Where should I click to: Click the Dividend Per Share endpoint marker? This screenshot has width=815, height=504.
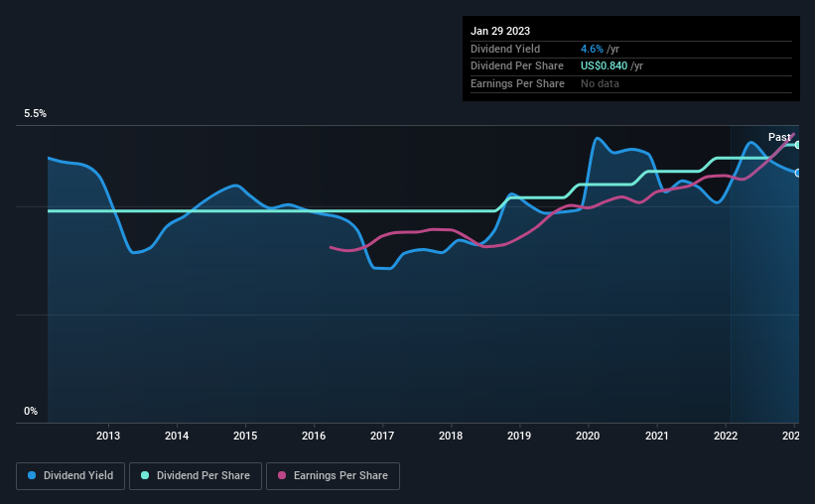coord(798,145)
